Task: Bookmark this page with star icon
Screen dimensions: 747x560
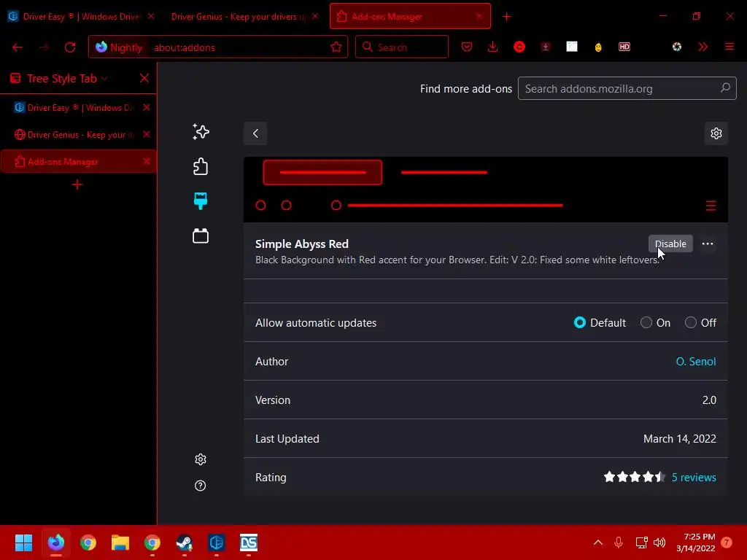Action: click(336, 47)
